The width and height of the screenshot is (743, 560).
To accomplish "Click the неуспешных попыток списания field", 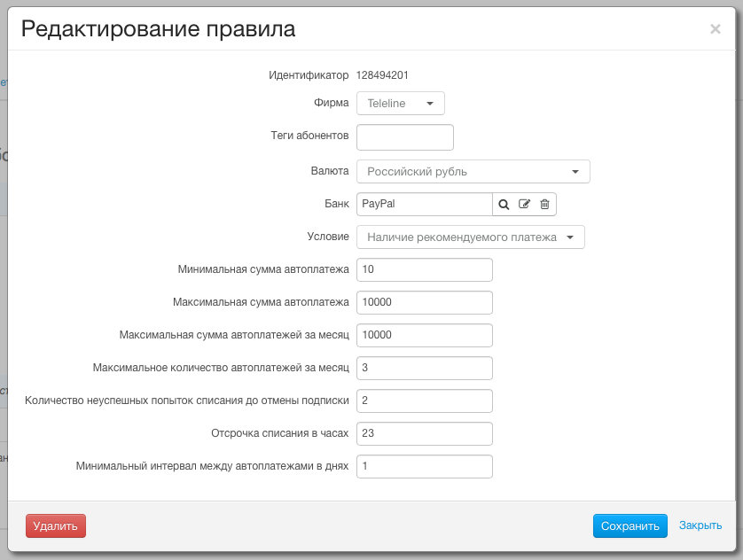I will pyautogui.click(x=425, y=401).
